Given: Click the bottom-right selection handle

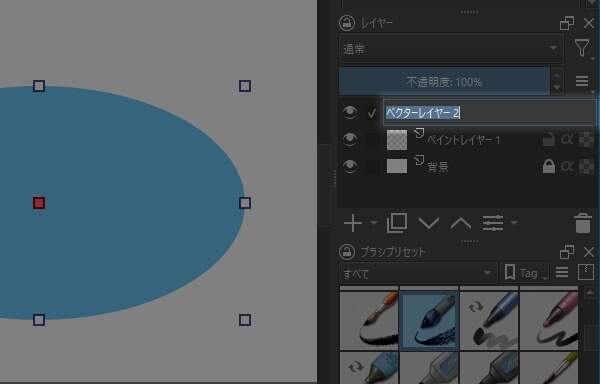Looking at the screenshot, I should (245, 320).
